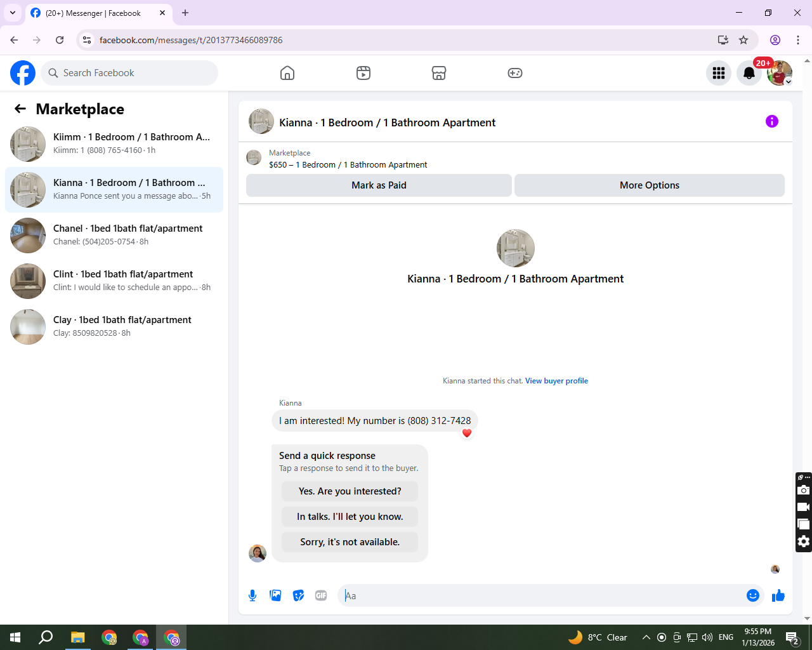Choose a sticker from the sticker icon
Image resolution: width=812 pixels, height=650 pixels.
pyautogui.click(x=298, y=595)
